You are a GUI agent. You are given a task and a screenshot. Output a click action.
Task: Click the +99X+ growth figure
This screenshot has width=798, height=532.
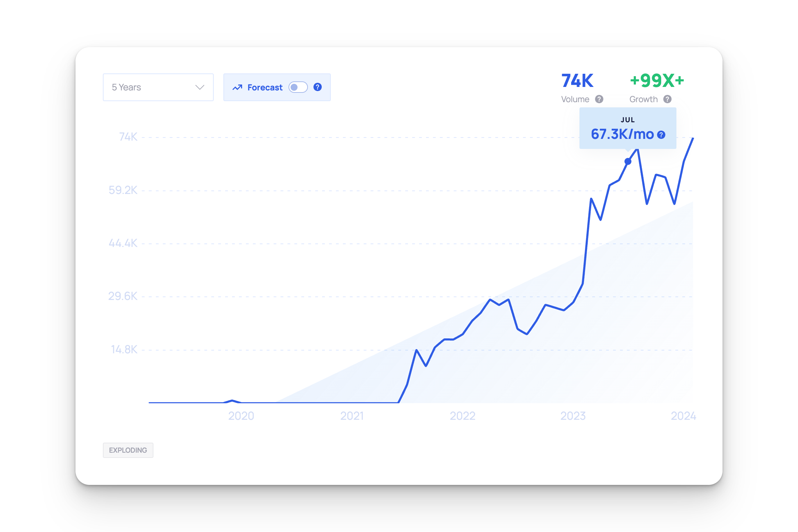click(657, 81)
